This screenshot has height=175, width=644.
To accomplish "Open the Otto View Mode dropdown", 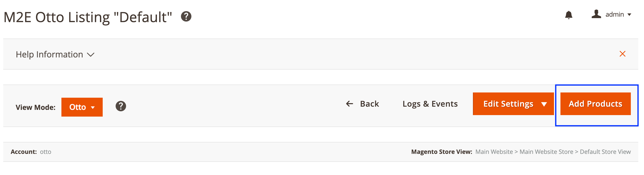I will (82, 107).
